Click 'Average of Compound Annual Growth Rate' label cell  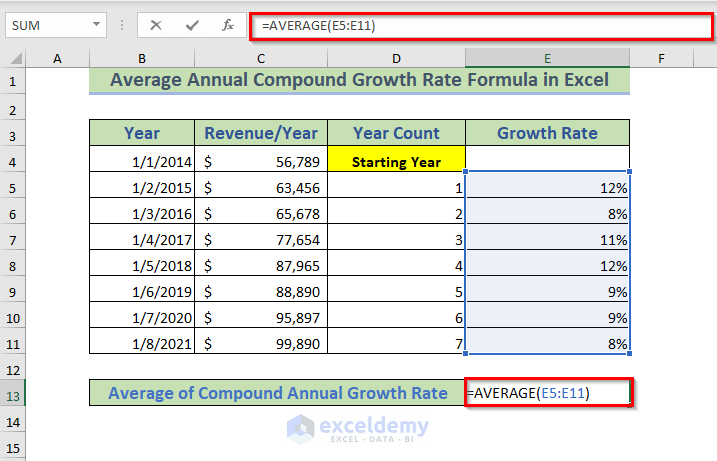[x=277, y=393]
